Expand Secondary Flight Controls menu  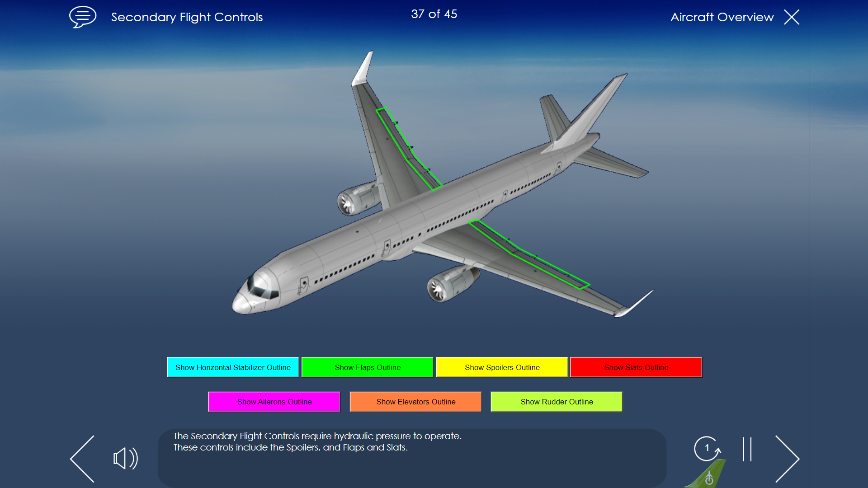(x=82, y=16)
